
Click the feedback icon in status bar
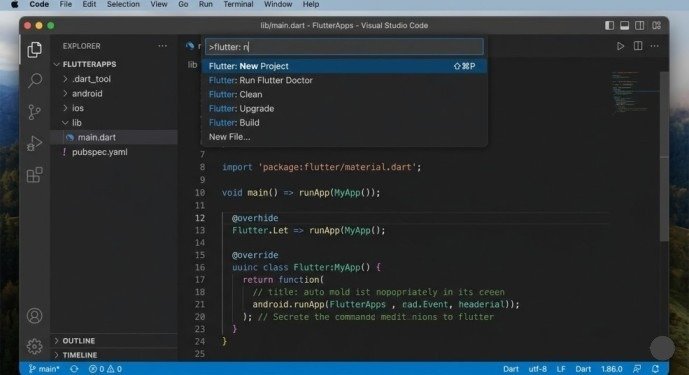637,369
